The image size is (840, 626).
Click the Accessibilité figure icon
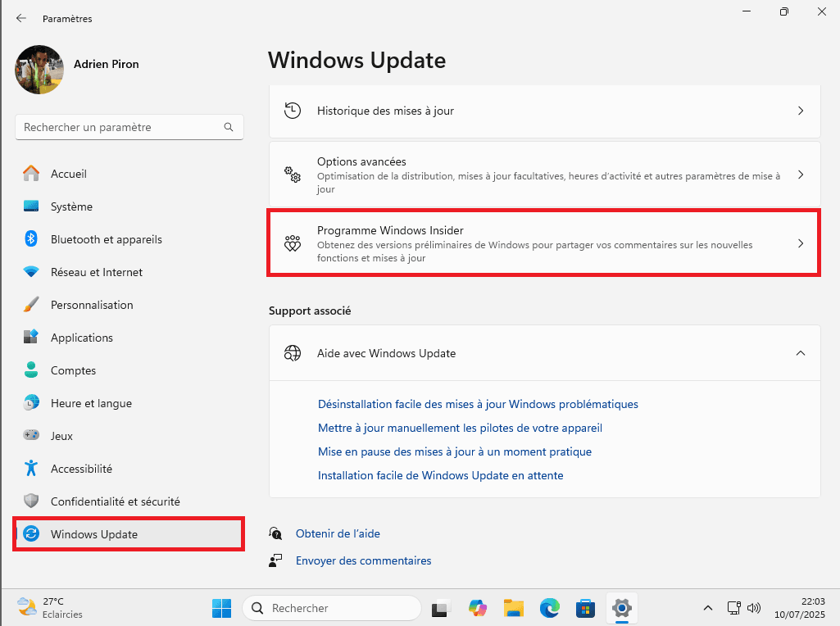coord(31,468)
